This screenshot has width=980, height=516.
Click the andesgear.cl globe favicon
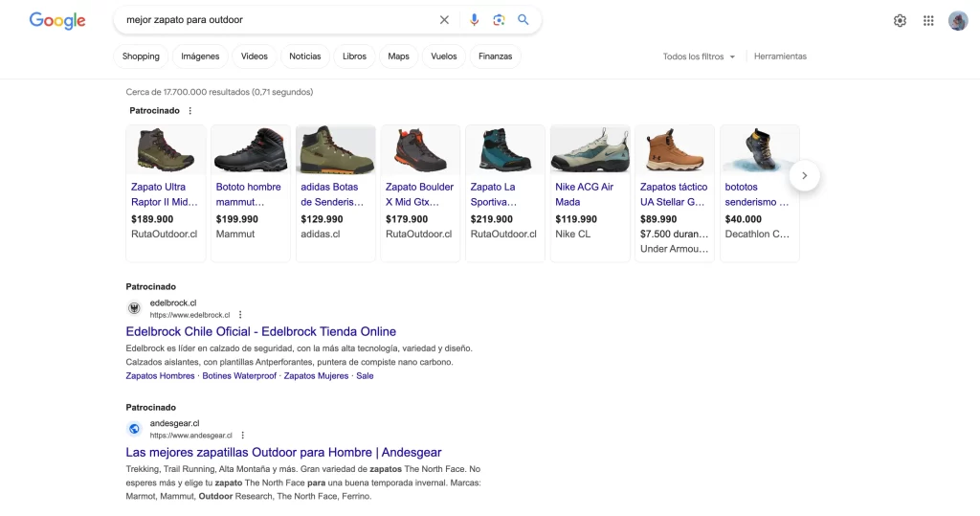pos(134,429)
